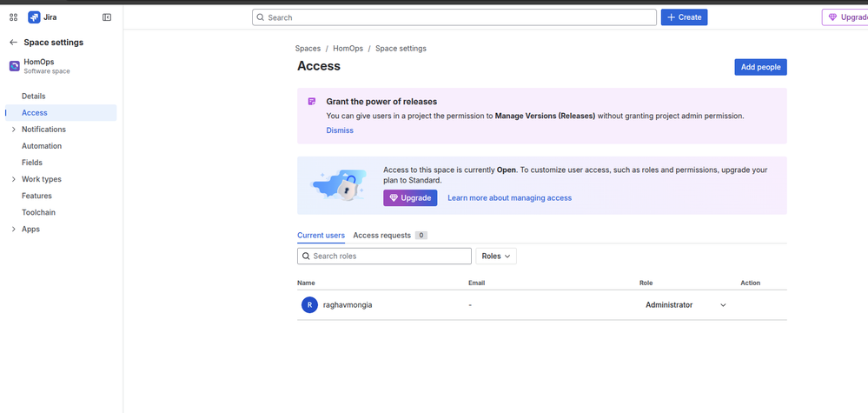Viewport: 868px width, 413px height.
Task: Expand the Apps section chevron
Action: click(x=14, y=229)
